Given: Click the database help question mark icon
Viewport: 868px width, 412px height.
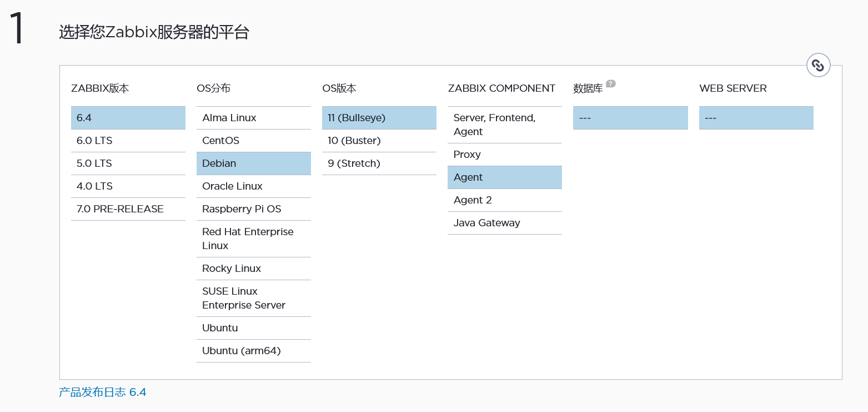Looking at the screenshot, I should click(x=611, y=84).
